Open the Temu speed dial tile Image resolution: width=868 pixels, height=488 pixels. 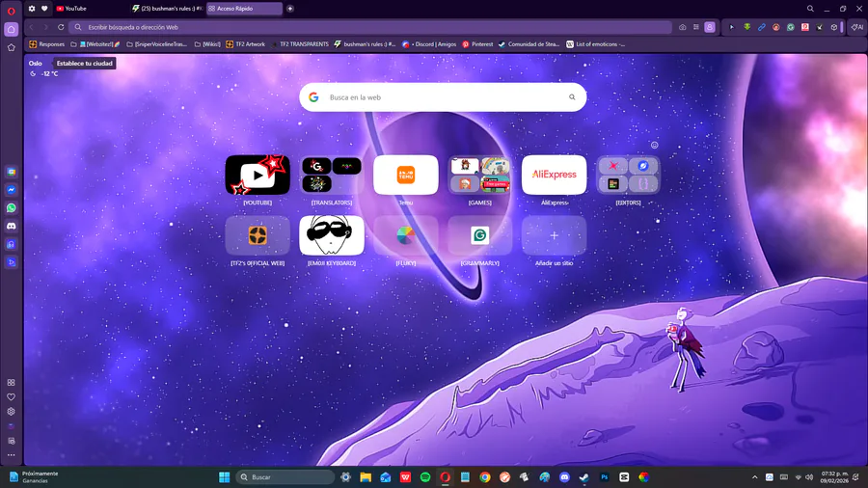coord(406,175)
